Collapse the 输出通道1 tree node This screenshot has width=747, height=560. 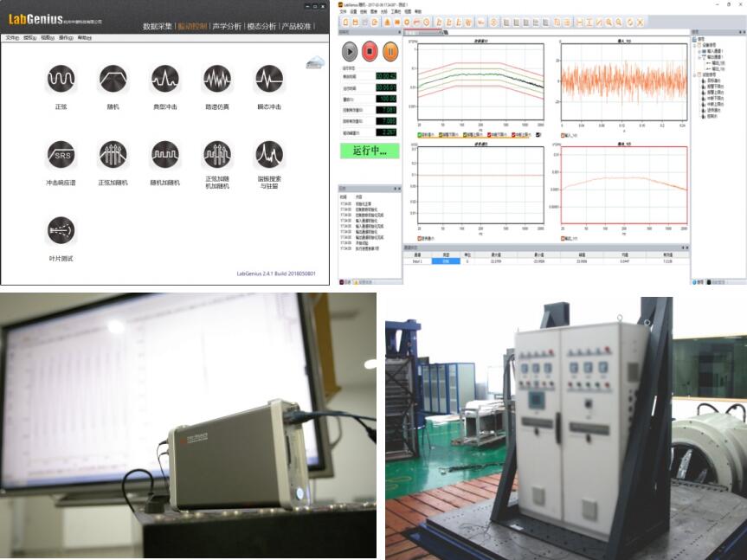point(699,58)
